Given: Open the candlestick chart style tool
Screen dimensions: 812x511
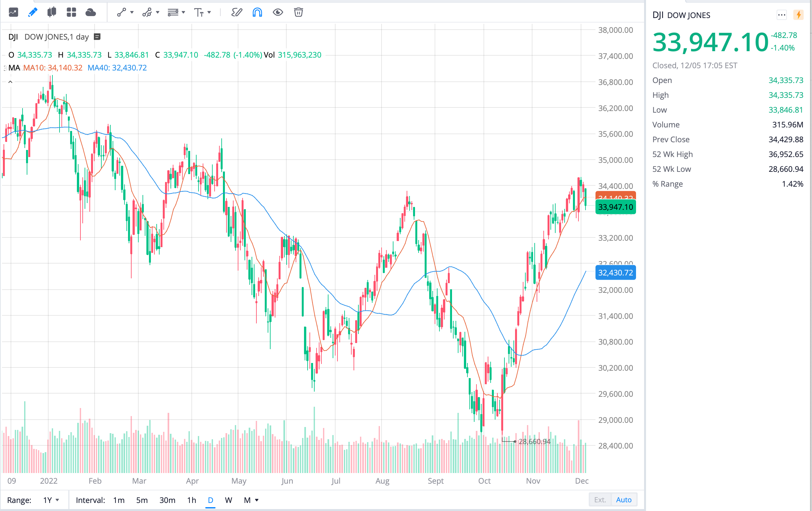Looking at the screenshot, I should [x=51, y=12].
